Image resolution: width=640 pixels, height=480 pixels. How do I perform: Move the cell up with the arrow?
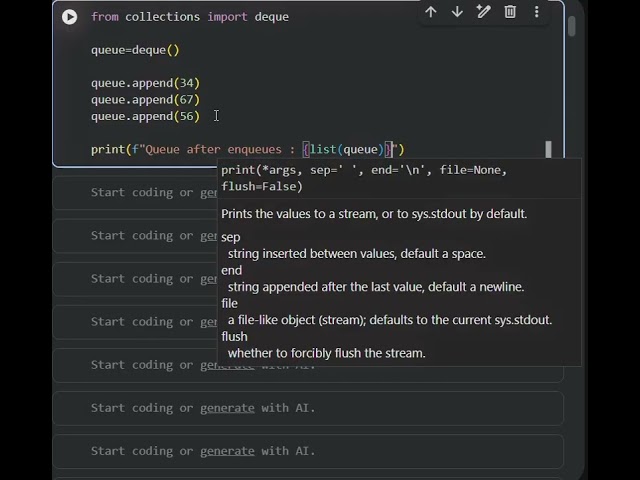pos(431,12)
